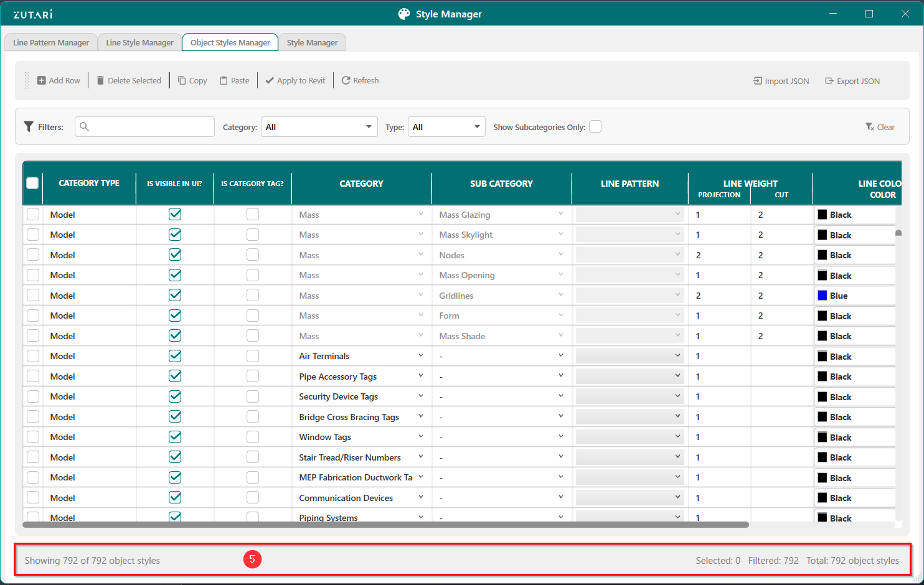Switch to Line Pattern Manager tab
Image resolution: width=924 pixels, height=585 pixels.
click(51, 42)
